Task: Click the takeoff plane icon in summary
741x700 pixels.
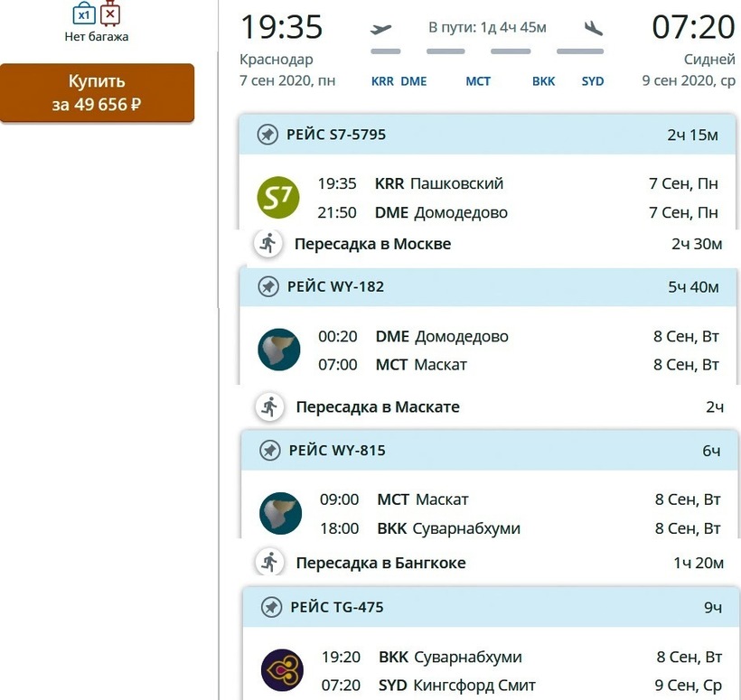Action: click(x=381, y=29)
